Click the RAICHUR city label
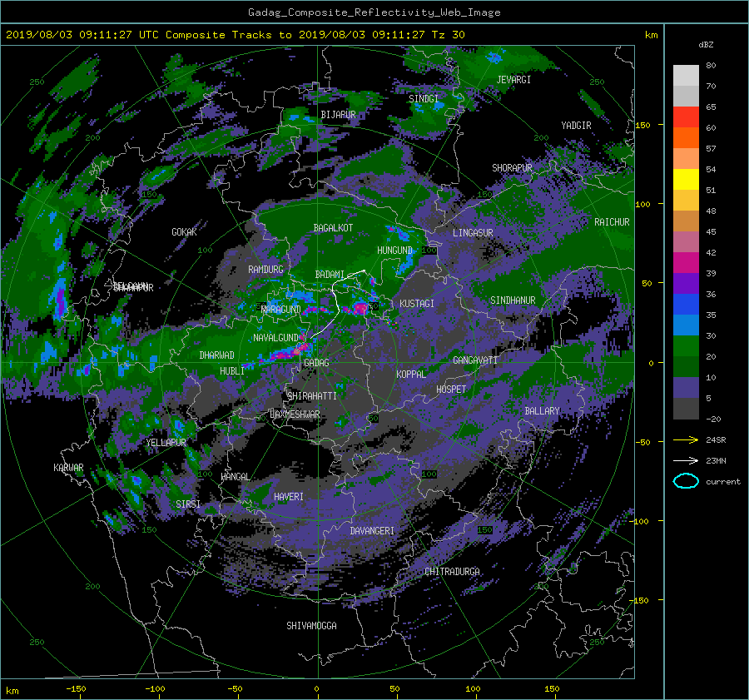Viewport: 749px width, 700px height. [x=612, y=222]
